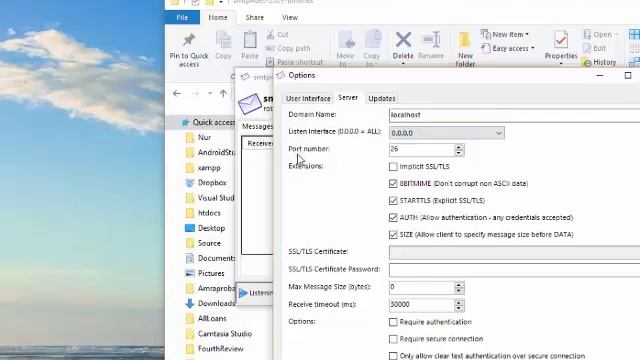Enable Require authentication checkbox
The height and width of the screenshot is (360, 640).
point(393,322)
